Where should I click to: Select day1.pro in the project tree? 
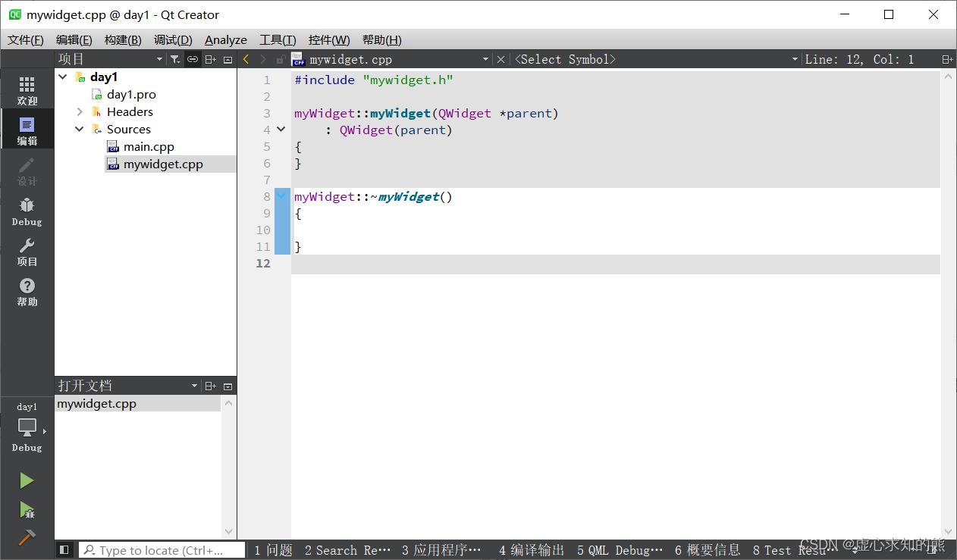coord(131,95)
